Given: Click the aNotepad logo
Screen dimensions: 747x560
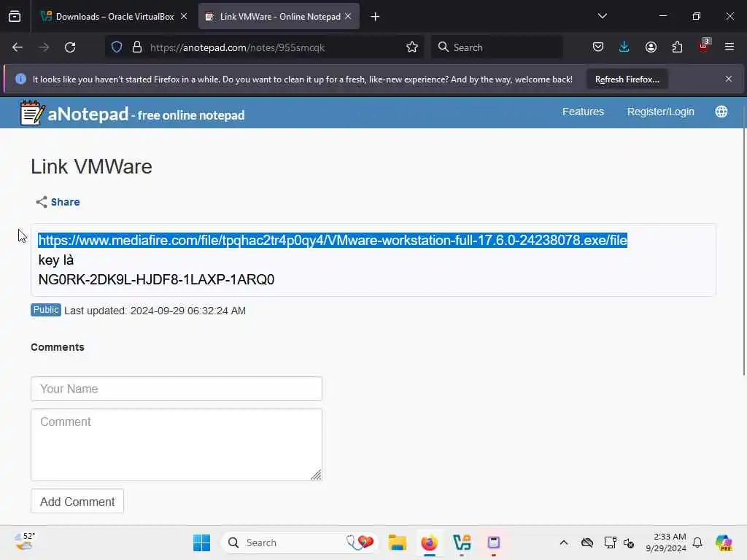Looking at the screenshot, I should coord(133,113).
